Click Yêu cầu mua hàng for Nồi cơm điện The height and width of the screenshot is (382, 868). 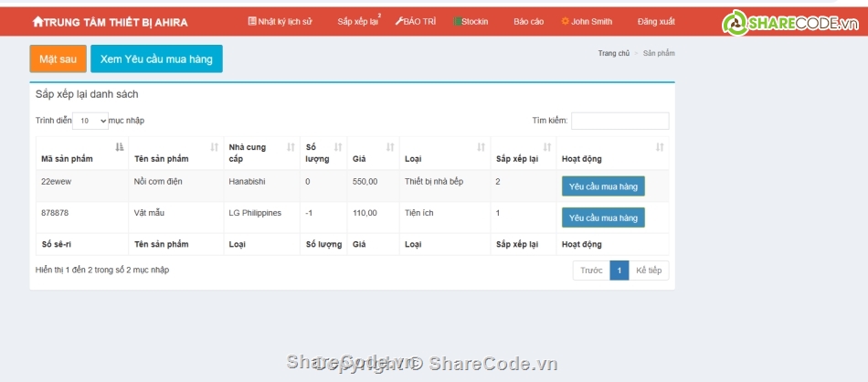tap(603, 186)
